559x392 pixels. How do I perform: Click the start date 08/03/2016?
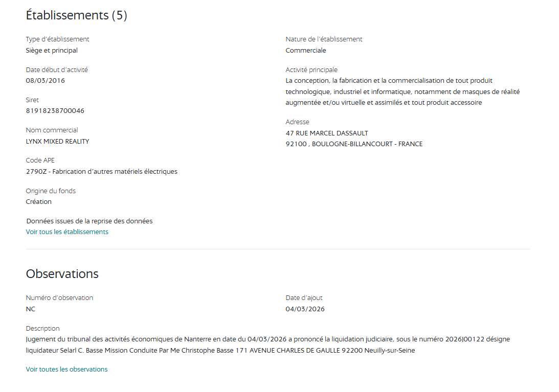[x=46, y=81]
